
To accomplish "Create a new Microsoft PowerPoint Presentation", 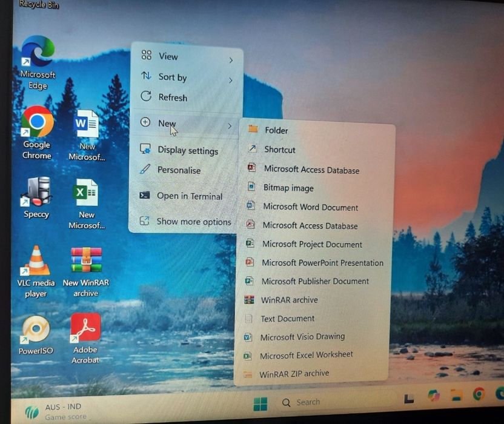I will 314,263.
